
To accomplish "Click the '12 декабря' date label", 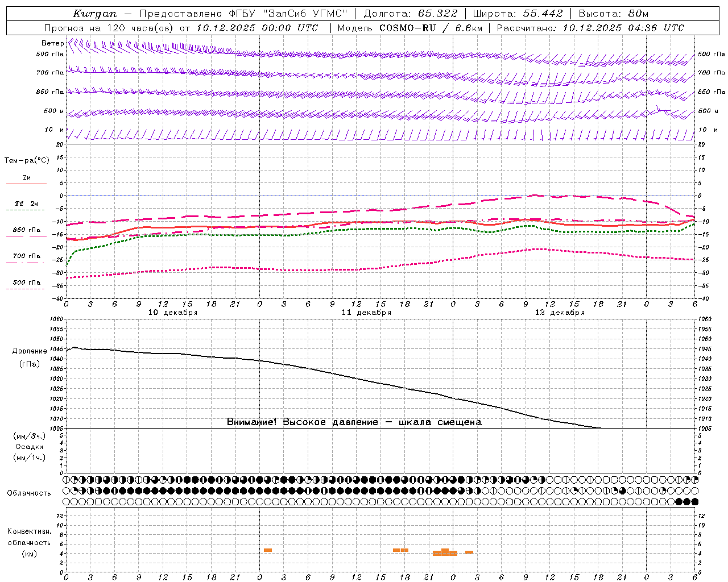I will pyautogui.click(x=560, y=313).
